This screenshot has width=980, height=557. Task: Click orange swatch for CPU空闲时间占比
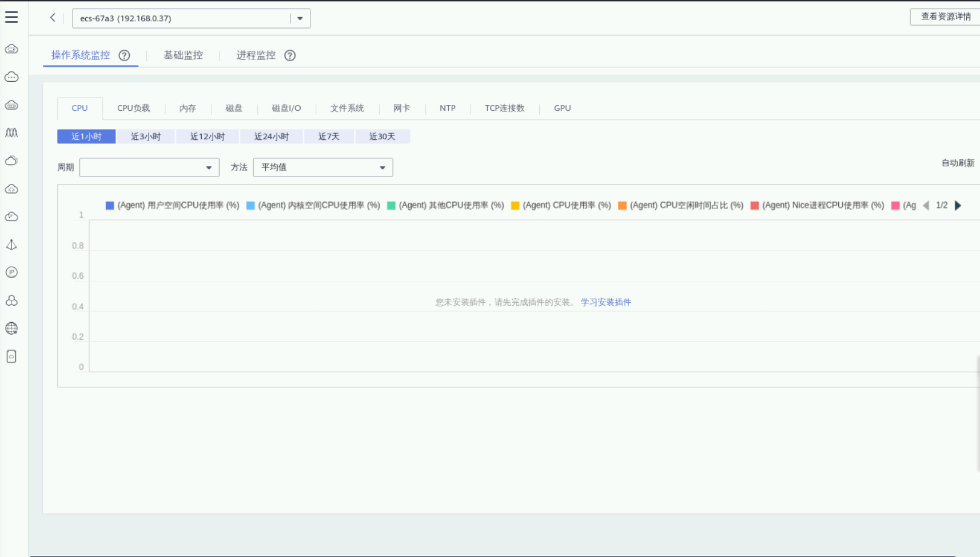[x=622, y=206]
